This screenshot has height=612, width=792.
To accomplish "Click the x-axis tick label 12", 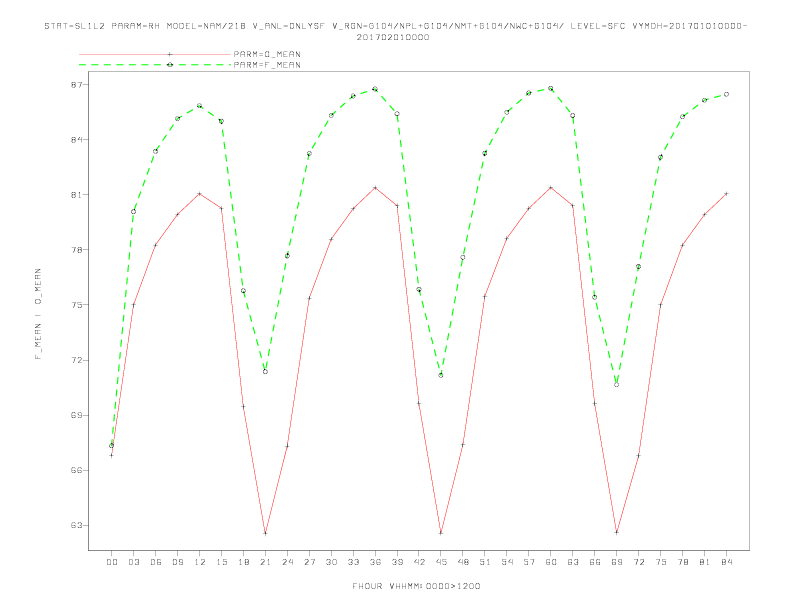I will click(x=200, y=562).
